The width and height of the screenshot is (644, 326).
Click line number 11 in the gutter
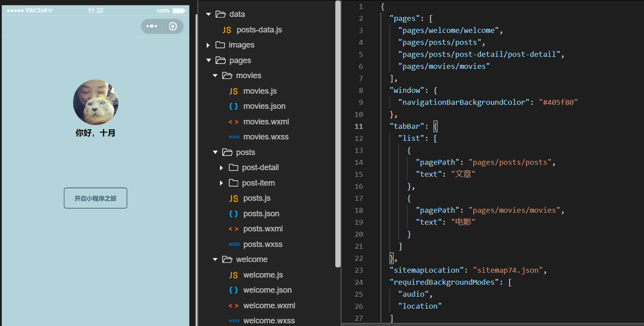(x=359, y=126)
